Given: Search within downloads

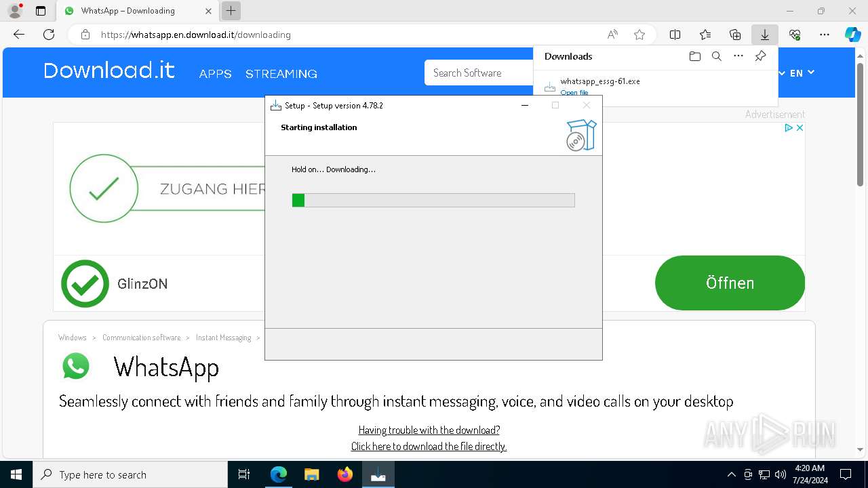Looking at the screenshot, I should pyautogui.click(x=716, y=56).
